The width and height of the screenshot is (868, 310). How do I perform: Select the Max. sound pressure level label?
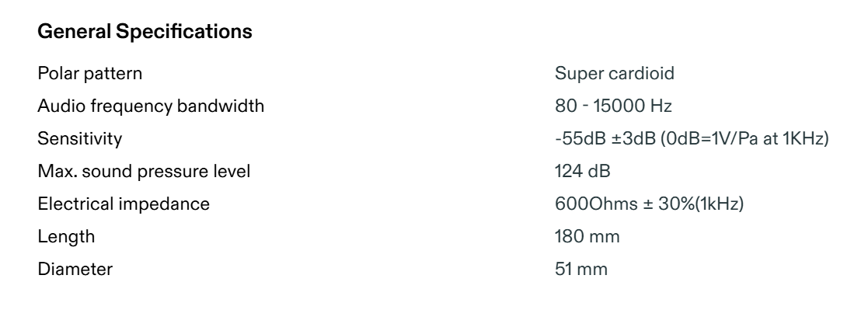(144, 171)
